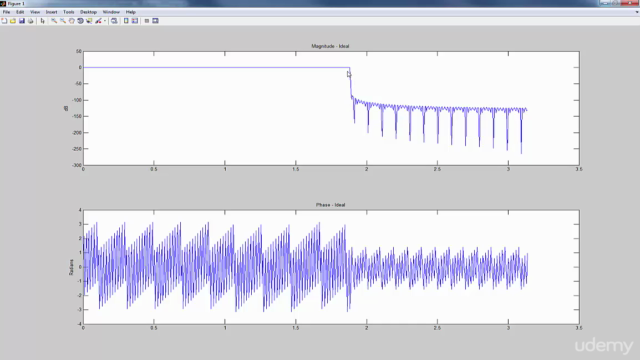Open the View menu

click(x=35, y=12)
